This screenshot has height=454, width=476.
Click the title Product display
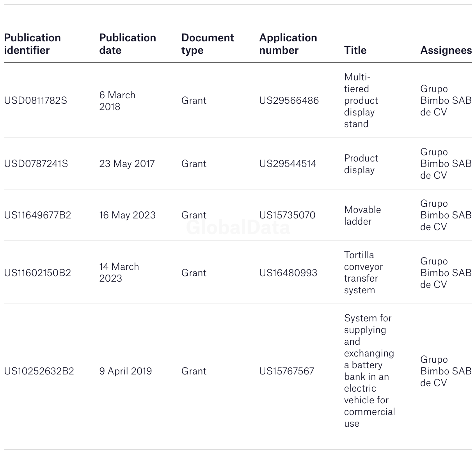pos(361,164)
